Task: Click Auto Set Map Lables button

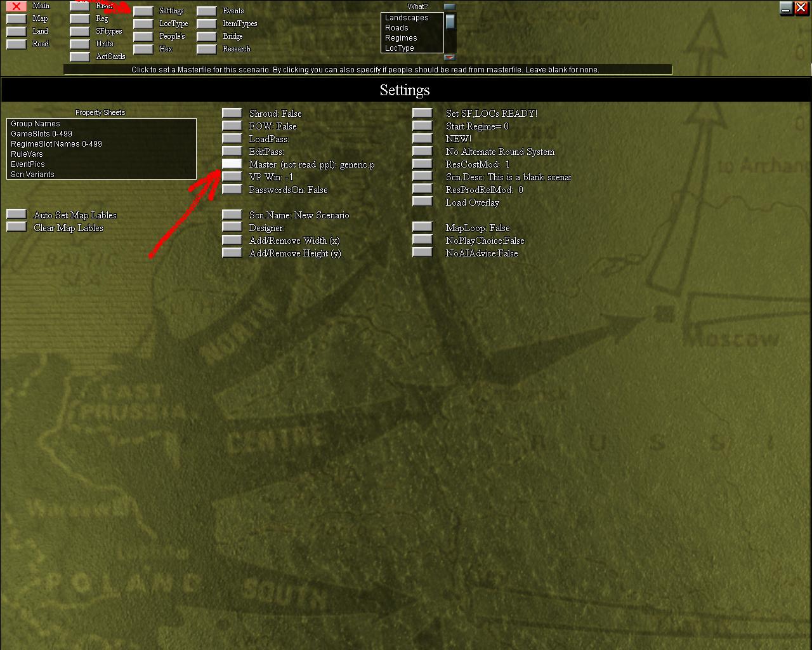Action: coord(16,215)
